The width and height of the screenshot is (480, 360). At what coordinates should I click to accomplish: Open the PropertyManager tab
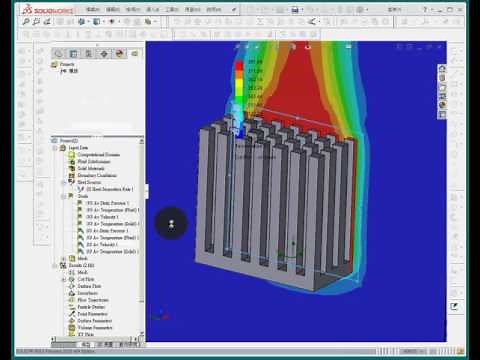(x=74, y=53)
